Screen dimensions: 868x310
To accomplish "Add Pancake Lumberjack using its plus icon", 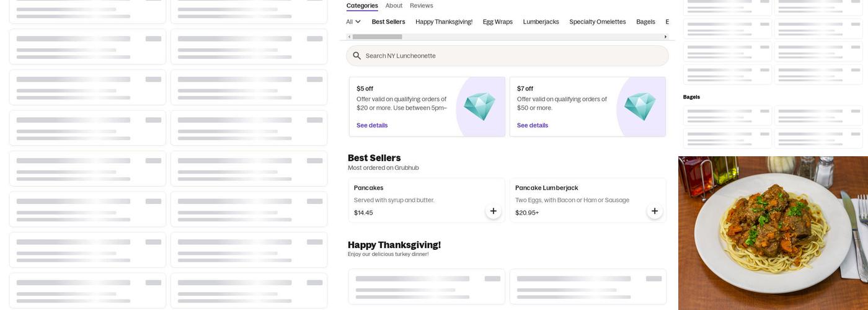I will [x=655, y=211].
